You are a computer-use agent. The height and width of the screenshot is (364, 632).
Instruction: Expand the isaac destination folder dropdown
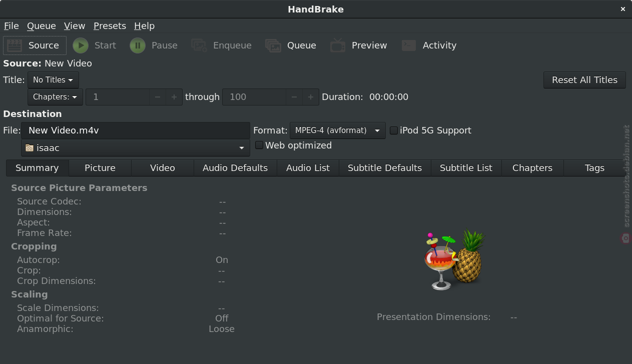136,148
